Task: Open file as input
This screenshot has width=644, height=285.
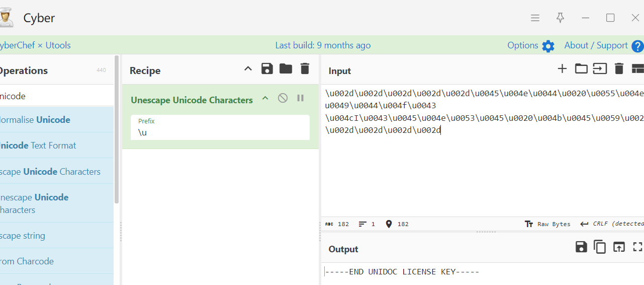Action: coord(600,69)
